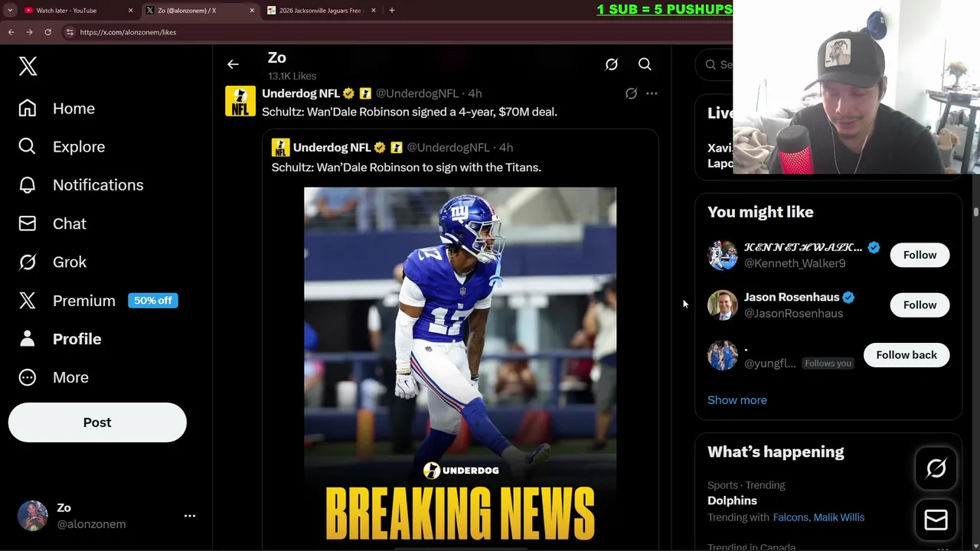Click Follow back for @yungfl
Image resolution: width=980 pixels, height=551 pixels.
(906, 355)
